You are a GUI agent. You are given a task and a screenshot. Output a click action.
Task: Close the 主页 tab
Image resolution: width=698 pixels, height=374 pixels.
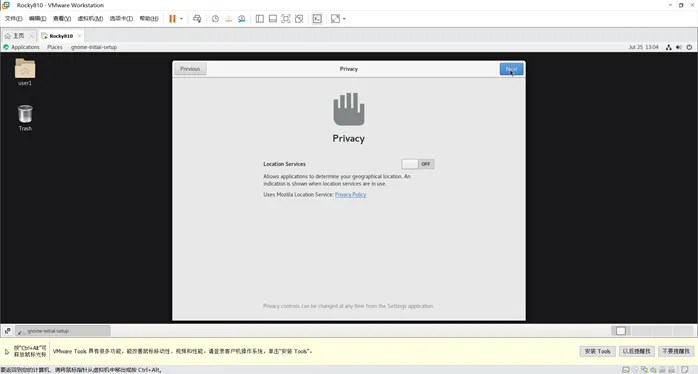coord(31,36)
